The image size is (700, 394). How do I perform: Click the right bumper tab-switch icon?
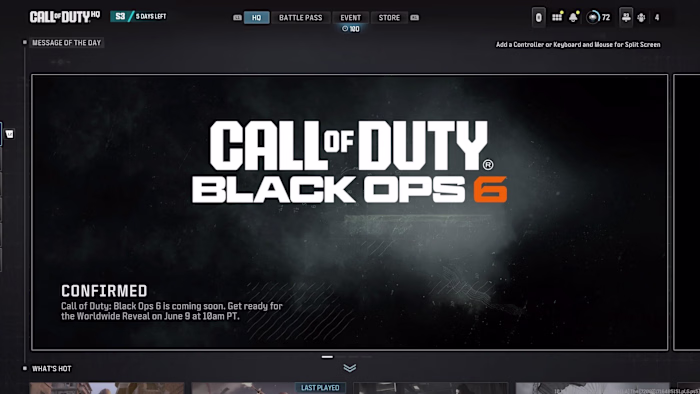tap(415, 17)
